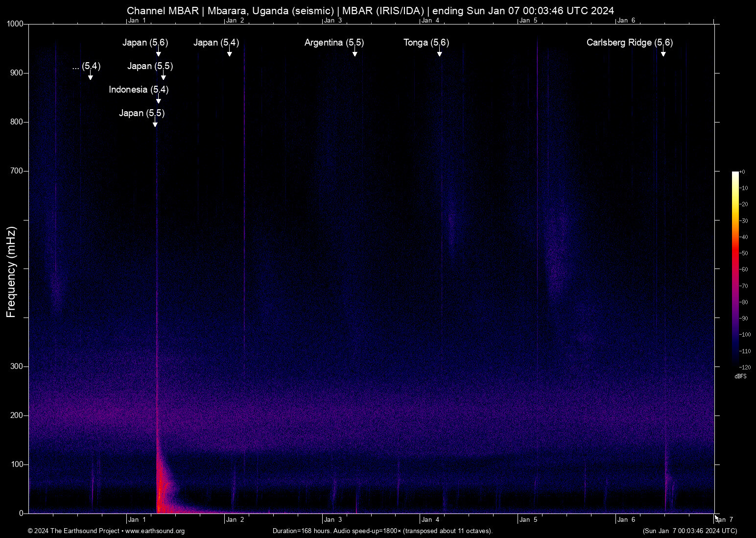
Task: Click the Argentina (5.5) event label
Action: coord(334,43)
